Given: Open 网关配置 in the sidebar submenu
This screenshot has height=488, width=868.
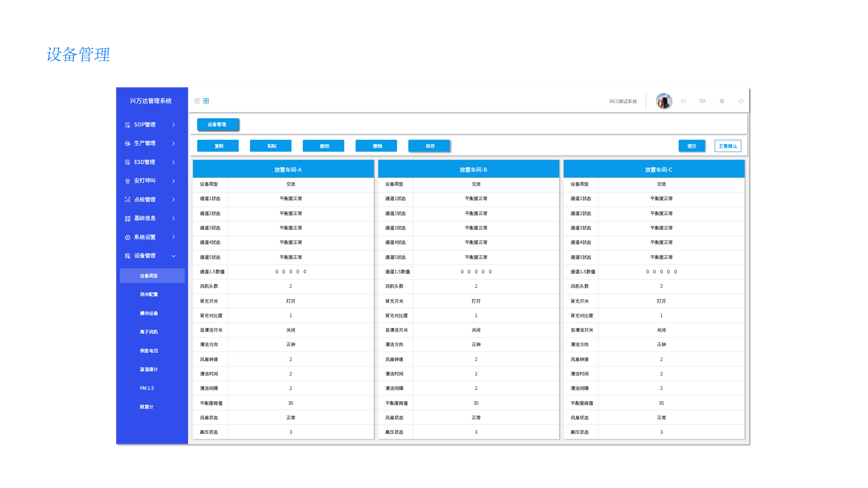Looking at the screenshot, I should [x=149, y=295].
